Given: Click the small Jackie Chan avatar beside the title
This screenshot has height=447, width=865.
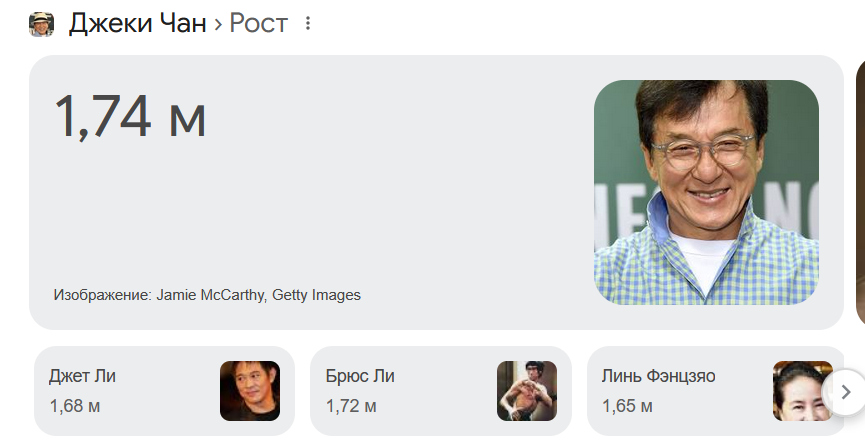Looking at the screenshot, I should click(x=41, y=24).
